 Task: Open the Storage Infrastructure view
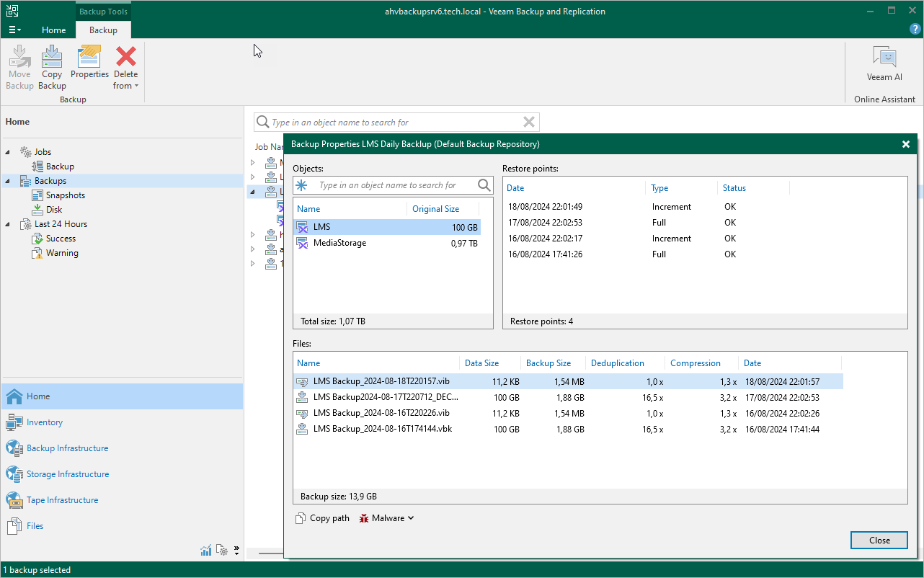[68, 474]
